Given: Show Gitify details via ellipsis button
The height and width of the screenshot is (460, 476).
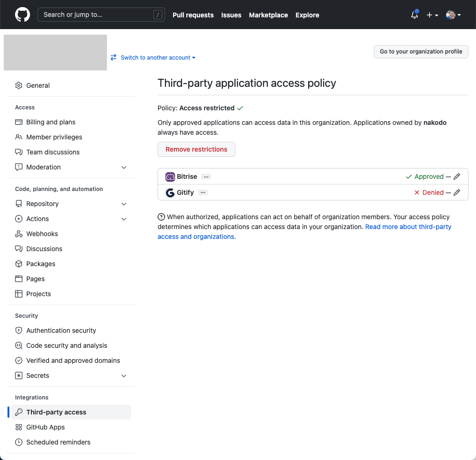Looking at the screenshot, I should pyautogui.click(x=203, y=192).
